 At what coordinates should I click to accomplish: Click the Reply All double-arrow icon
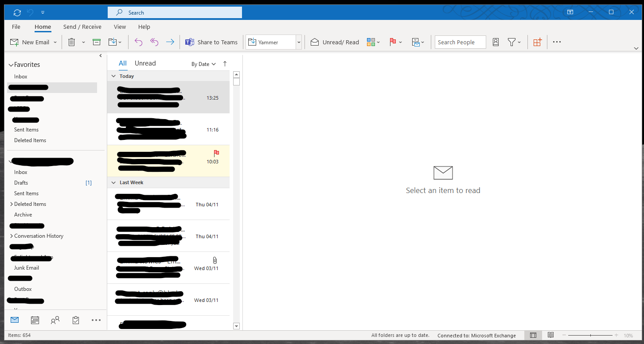pyautogui.click(x=154, y=42)
